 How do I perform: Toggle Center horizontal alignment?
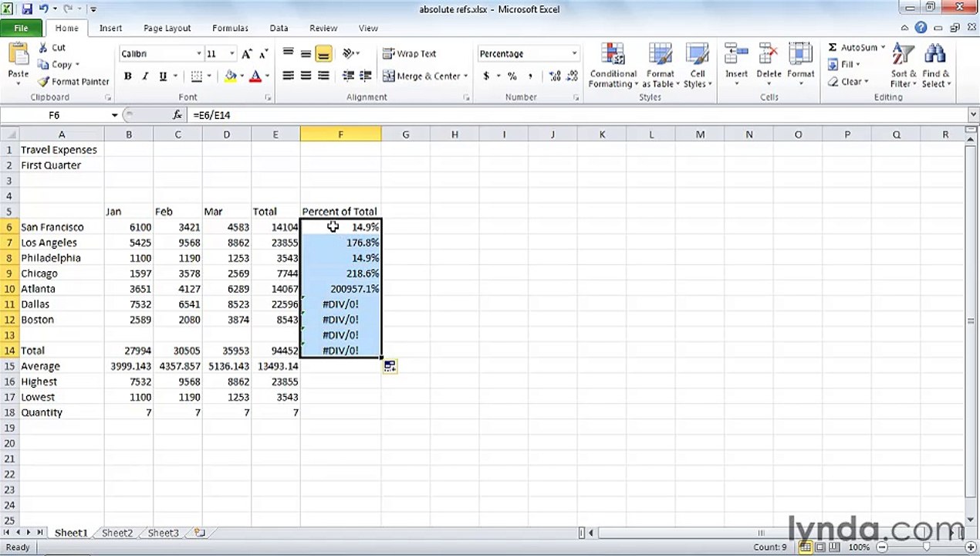click(x=306, y=76)
